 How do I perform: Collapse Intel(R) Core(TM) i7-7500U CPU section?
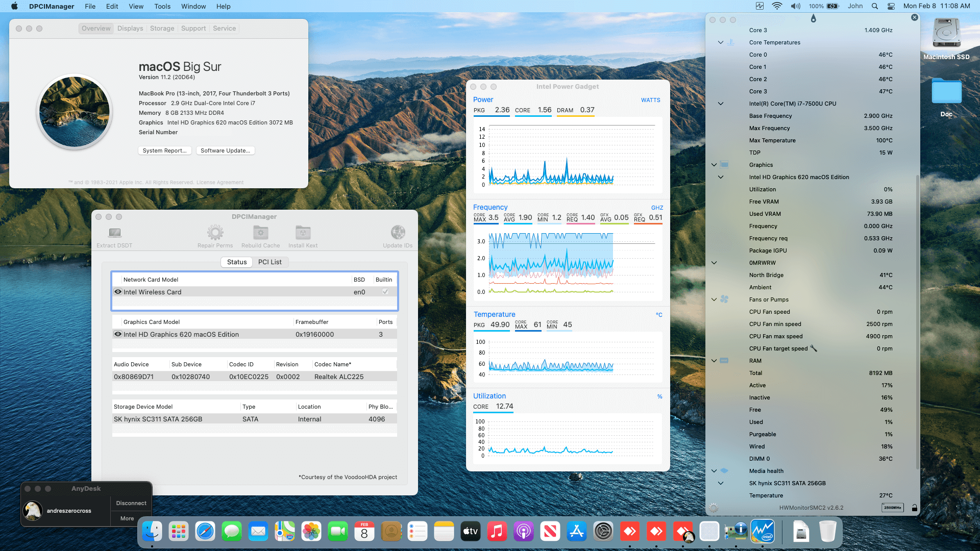tap(721, 104)
